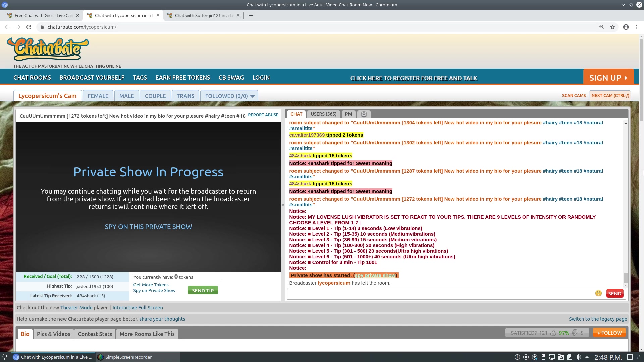The width and height of the screenshot is (644, 362).
Task: Click the chat scrollbar up arrow
Action: pyautogui.click(x=626, y=123)
